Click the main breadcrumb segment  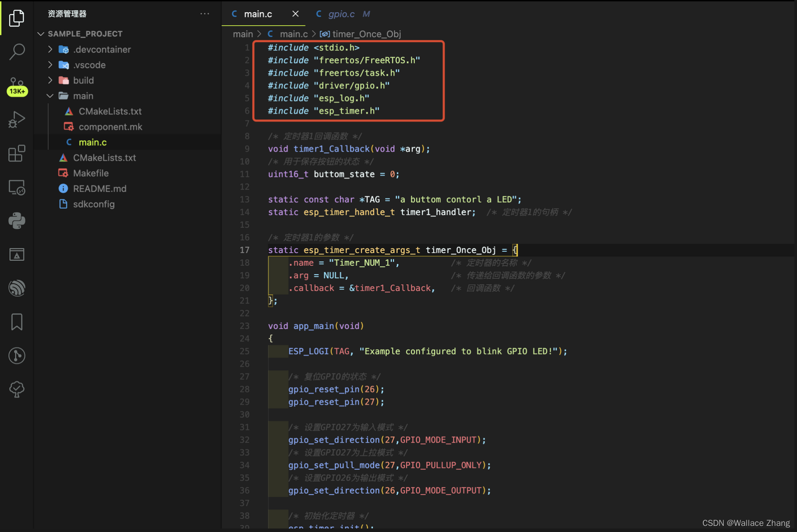click(x=243, y=34)
